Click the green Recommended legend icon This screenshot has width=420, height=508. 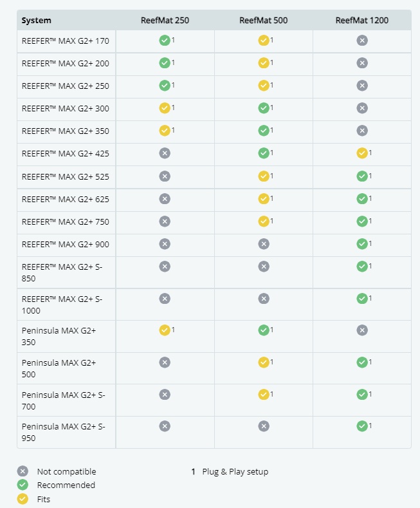[x=23, y=485]
